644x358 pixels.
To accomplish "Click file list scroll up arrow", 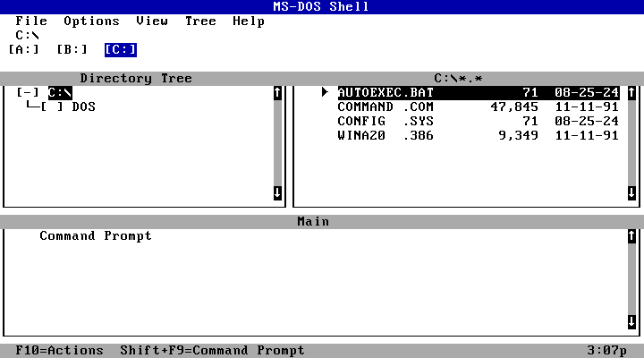I will (x=631, y=93).
